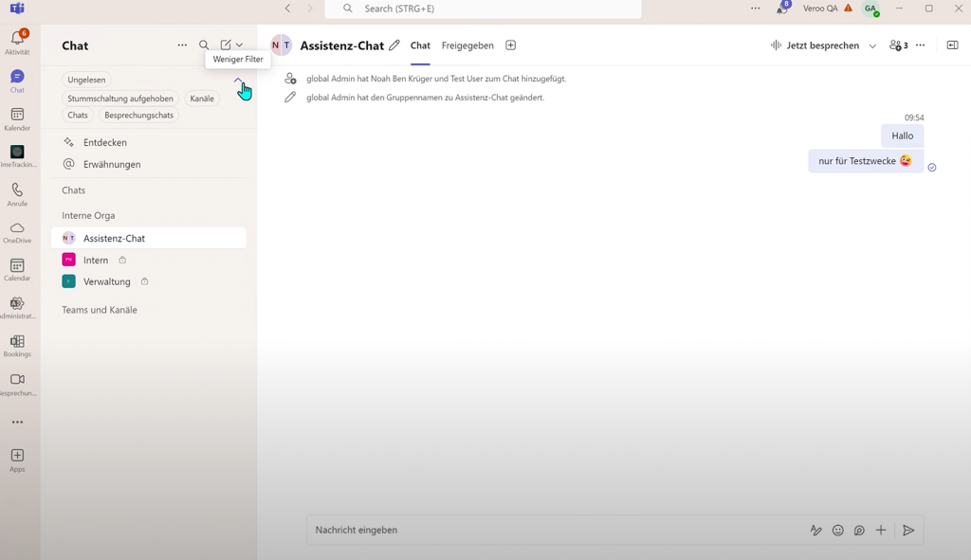The height and width of the screenshot is (560, 971).
Task: Switch to the Freigegeben tab
Action: (467, 45)
